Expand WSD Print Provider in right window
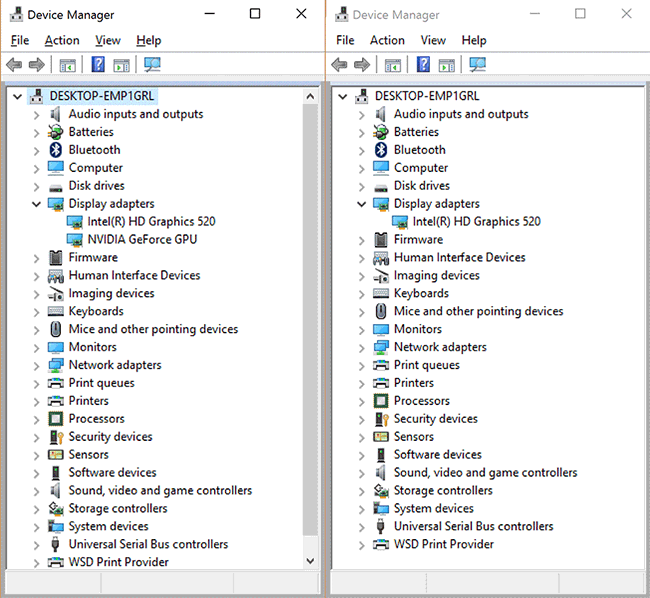650x598 pixels. pos(362,545)
